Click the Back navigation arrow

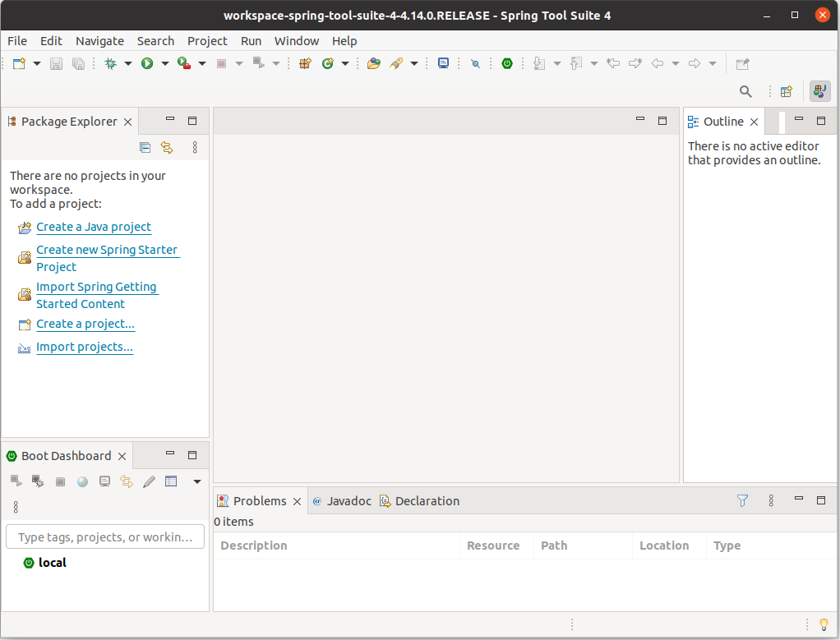coord(658,64)
